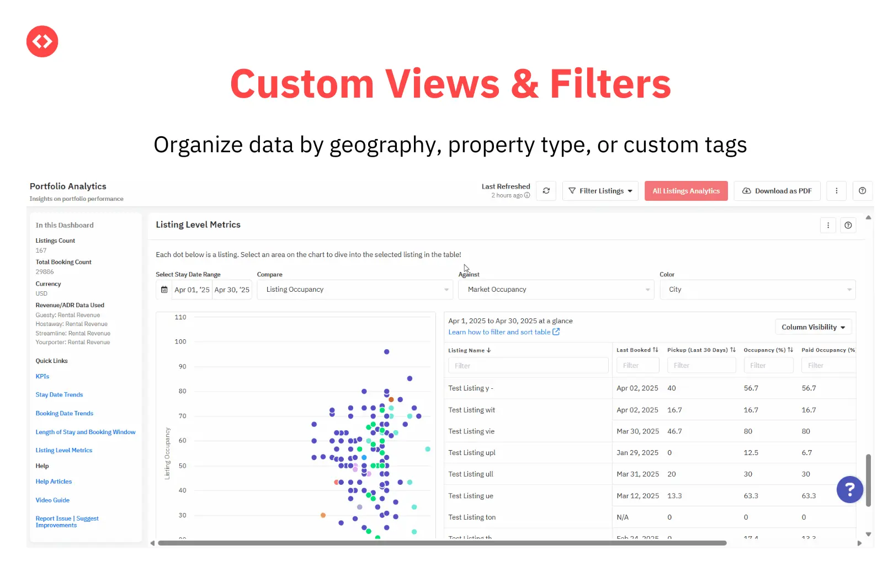
Task: Click the Last Refreshed info icon
Action: (527, 195)
